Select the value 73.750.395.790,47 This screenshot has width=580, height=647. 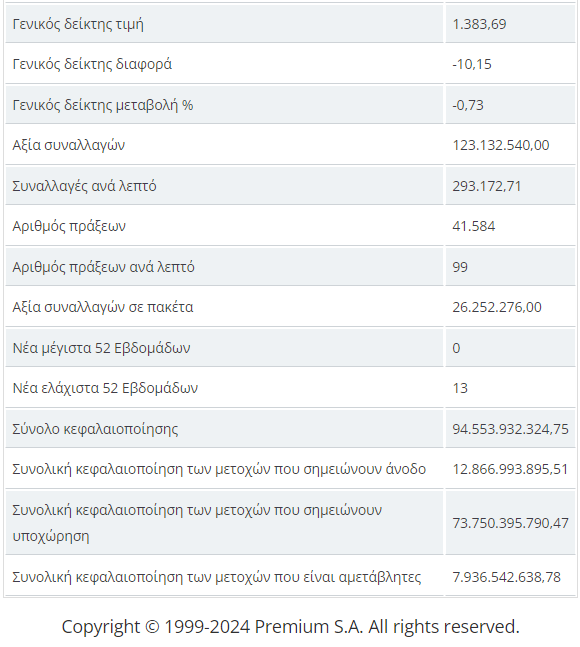tap(510, 522)
